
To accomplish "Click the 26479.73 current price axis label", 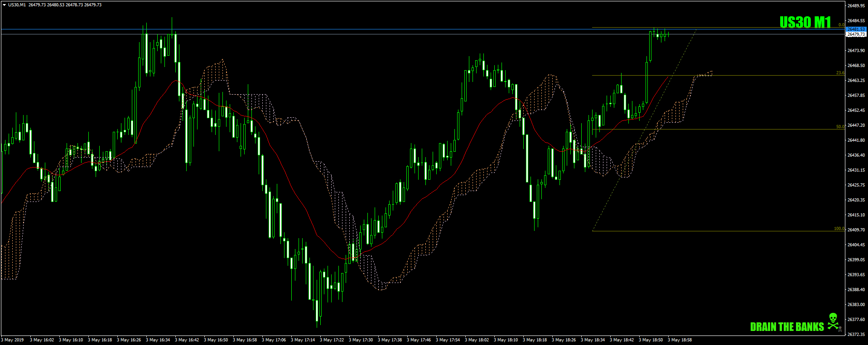I will pyautogui.click(x=856, y=34).
